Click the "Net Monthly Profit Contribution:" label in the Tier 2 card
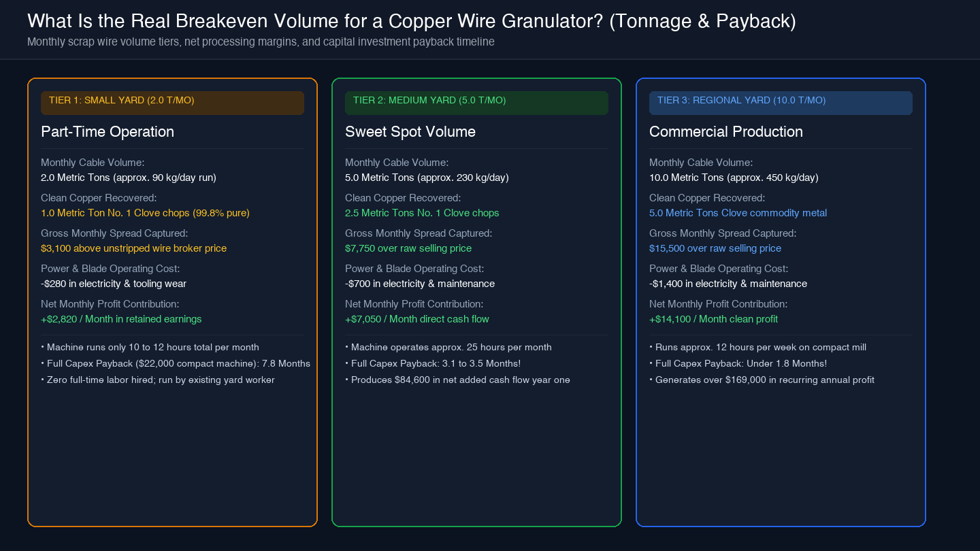 (414, 304)
